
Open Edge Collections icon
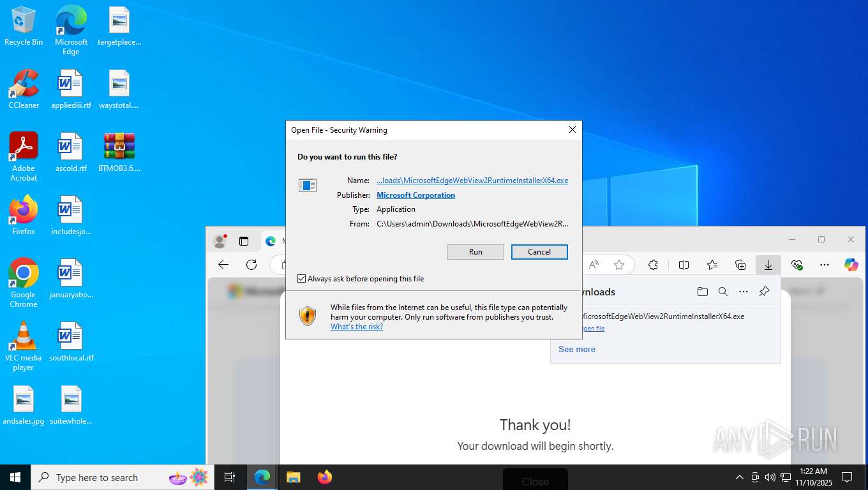740,265
